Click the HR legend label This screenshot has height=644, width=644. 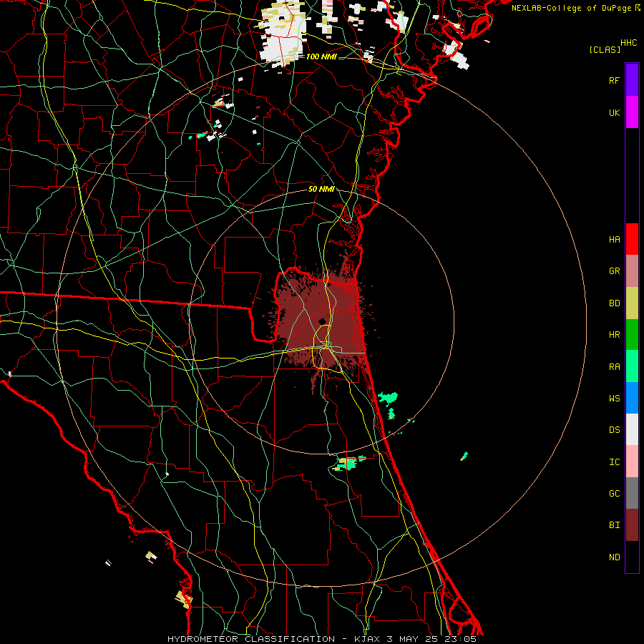point(614,335)
